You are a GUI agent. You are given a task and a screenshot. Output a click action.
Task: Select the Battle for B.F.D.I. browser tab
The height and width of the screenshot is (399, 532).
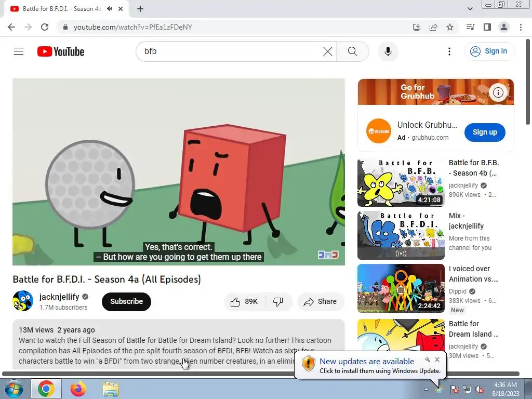66,9
